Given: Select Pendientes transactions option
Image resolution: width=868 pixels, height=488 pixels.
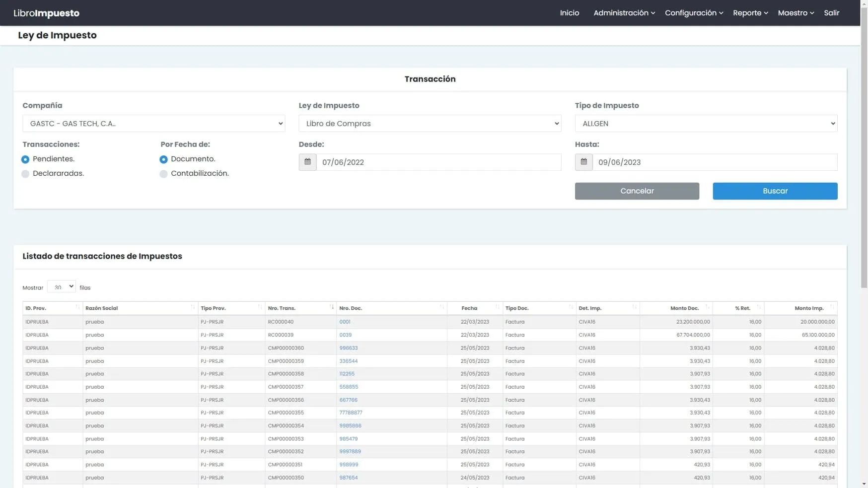Looking at the screenshot, I should pyautogui.click(x=25, y=159).
